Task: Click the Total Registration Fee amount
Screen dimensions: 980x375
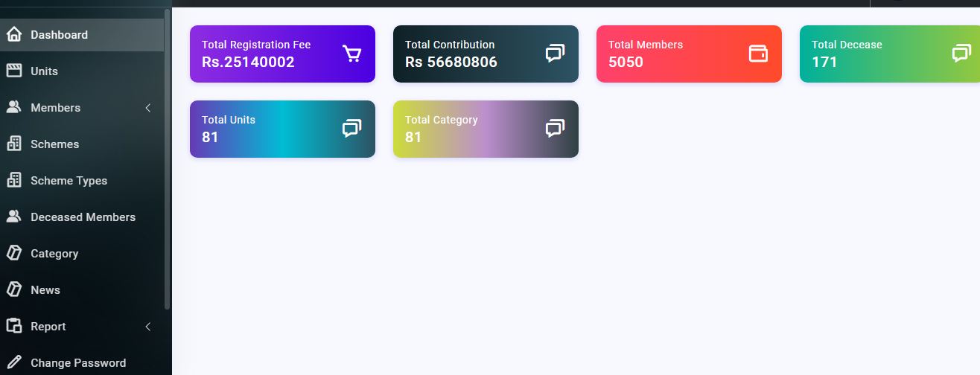Action: point(248,62)
